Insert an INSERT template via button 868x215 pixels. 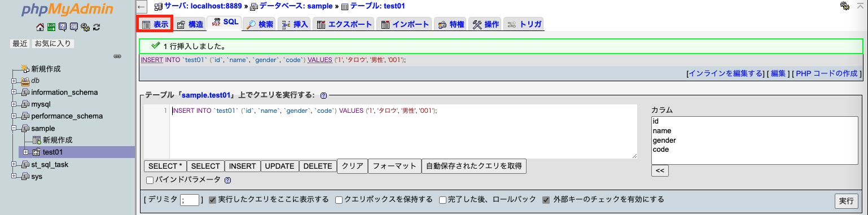click(242, 166)
